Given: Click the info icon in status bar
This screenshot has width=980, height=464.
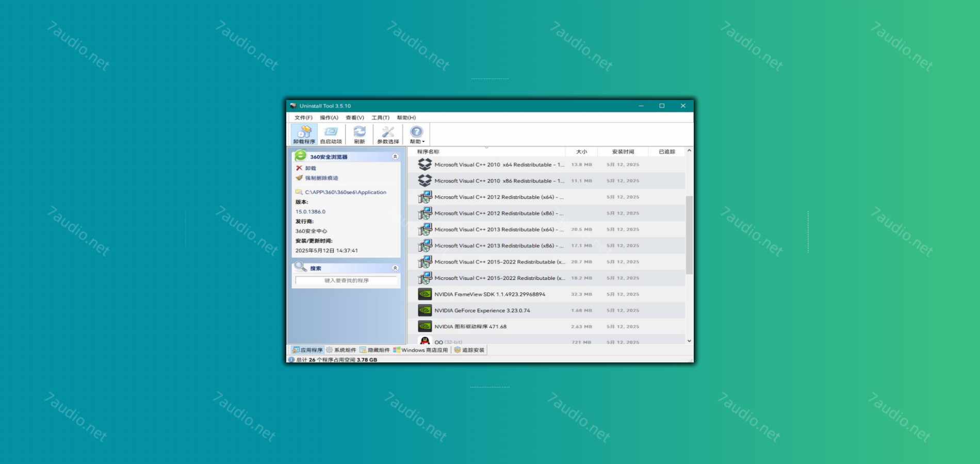Looking at the screenshot, I should coord(291,360).
